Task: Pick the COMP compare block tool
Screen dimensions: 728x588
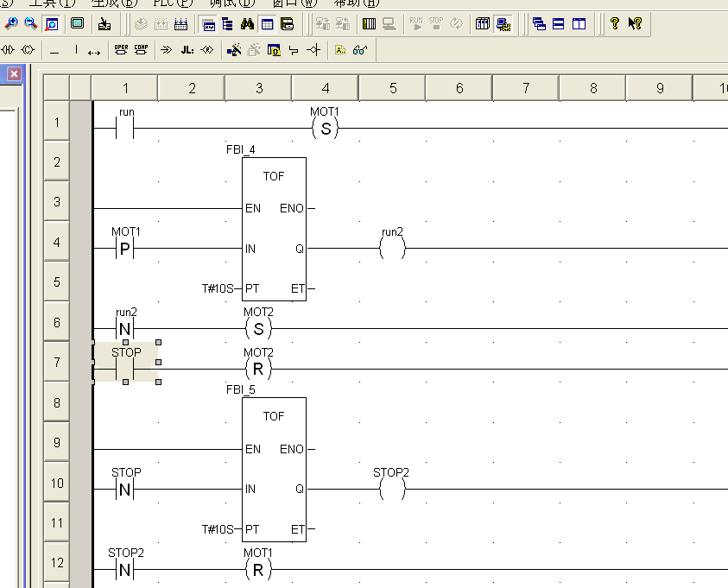Action: coord(140,50)
